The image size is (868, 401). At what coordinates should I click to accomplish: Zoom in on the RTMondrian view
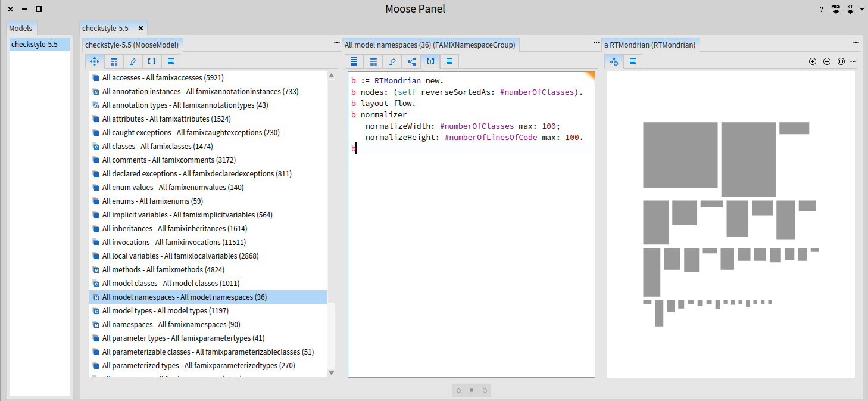813,61
